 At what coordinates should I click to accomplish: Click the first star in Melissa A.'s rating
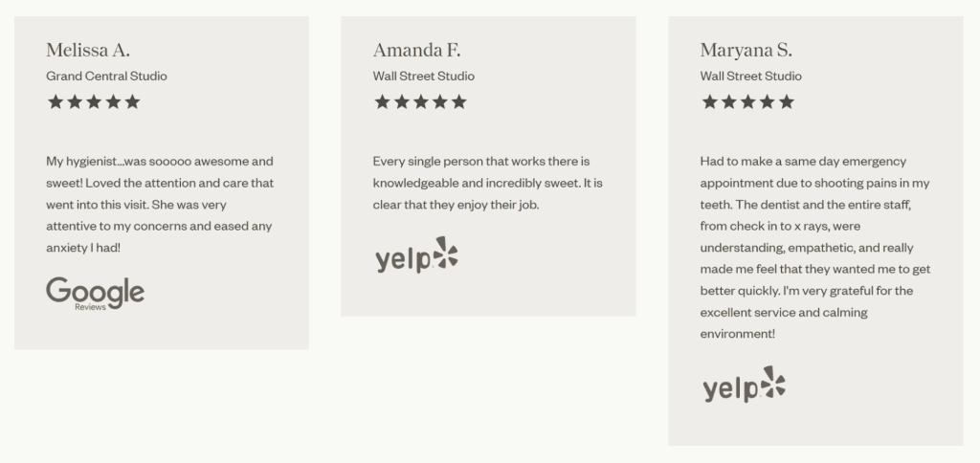click(x=56, y=101)
